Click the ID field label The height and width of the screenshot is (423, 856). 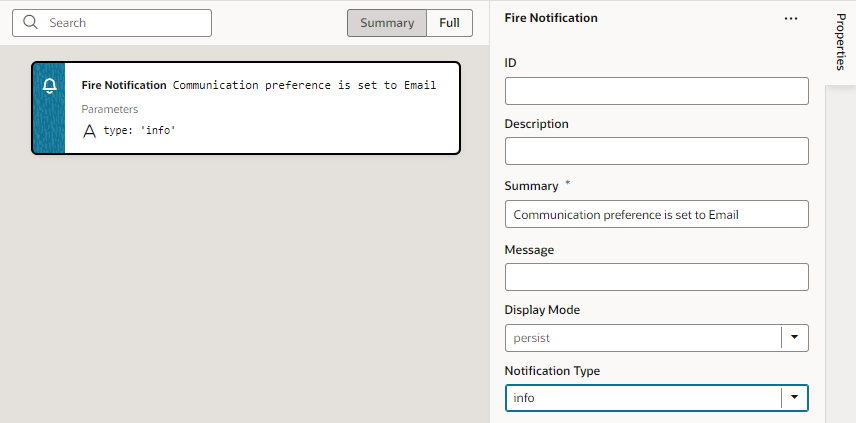pyautogui.click(x=510, y=63)
